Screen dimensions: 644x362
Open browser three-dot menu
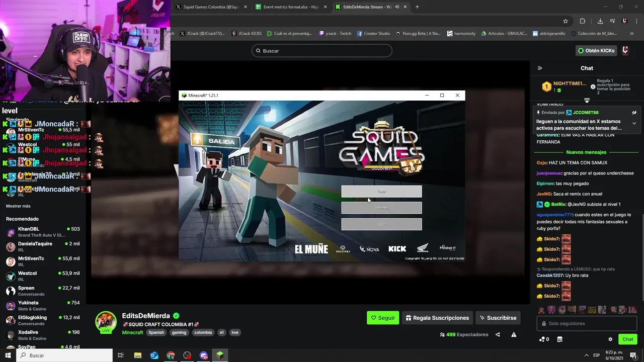coord(637,21)
